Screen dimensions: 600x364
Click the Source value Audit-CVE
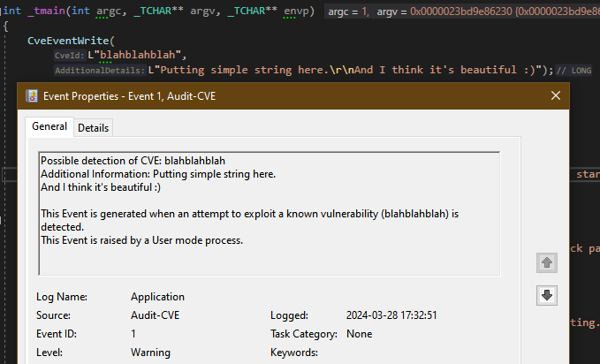(154, 315)
